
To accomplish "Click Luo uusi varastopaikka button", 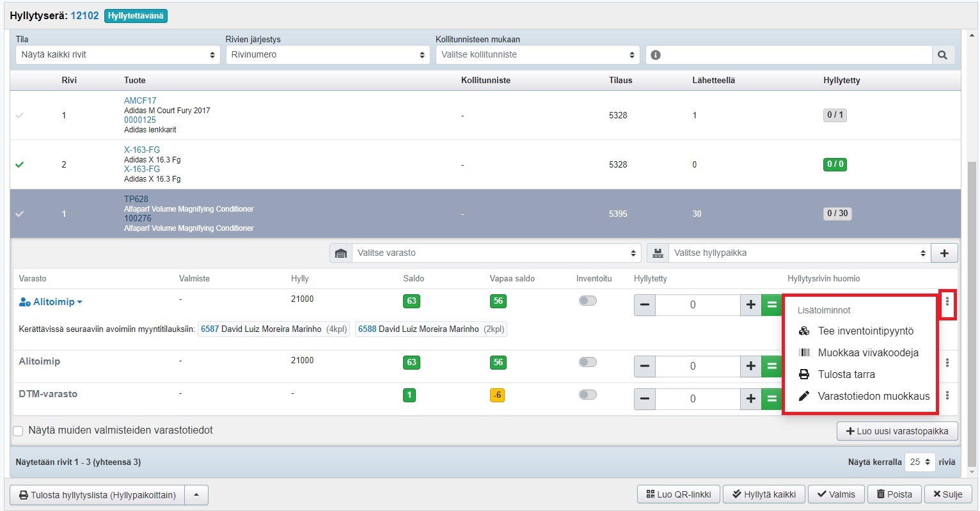I will 897,432.
